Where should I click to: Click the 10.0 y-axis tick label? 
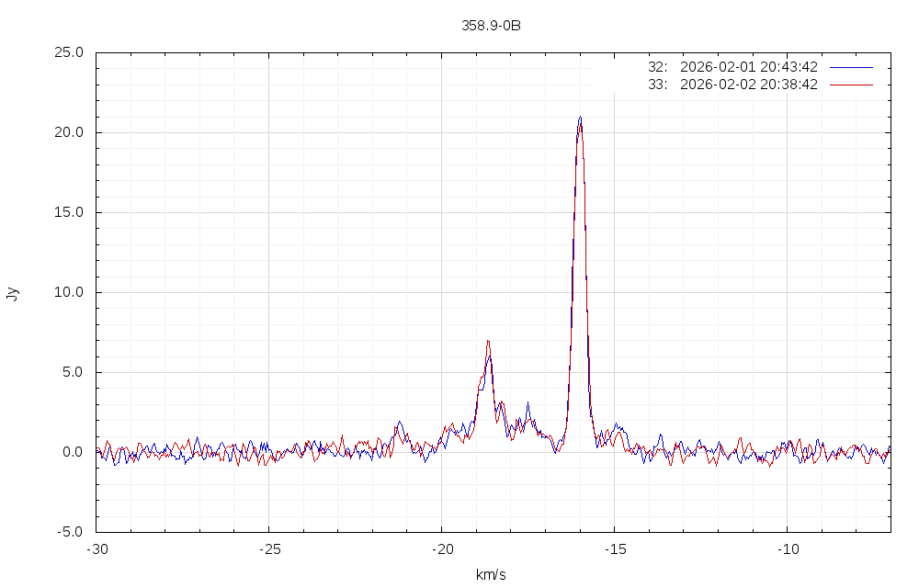[69, 292]
